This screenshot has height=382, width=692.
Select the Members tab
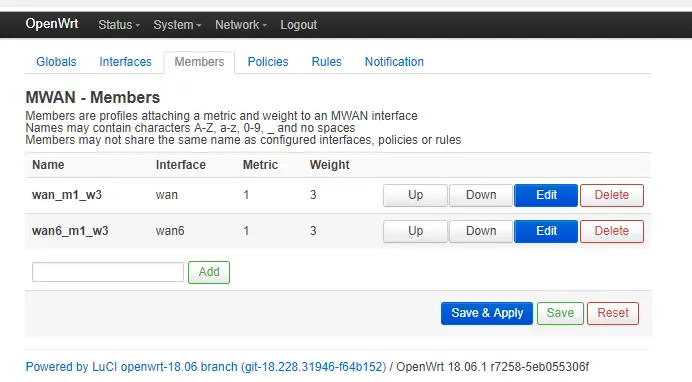tap(199, 62)
